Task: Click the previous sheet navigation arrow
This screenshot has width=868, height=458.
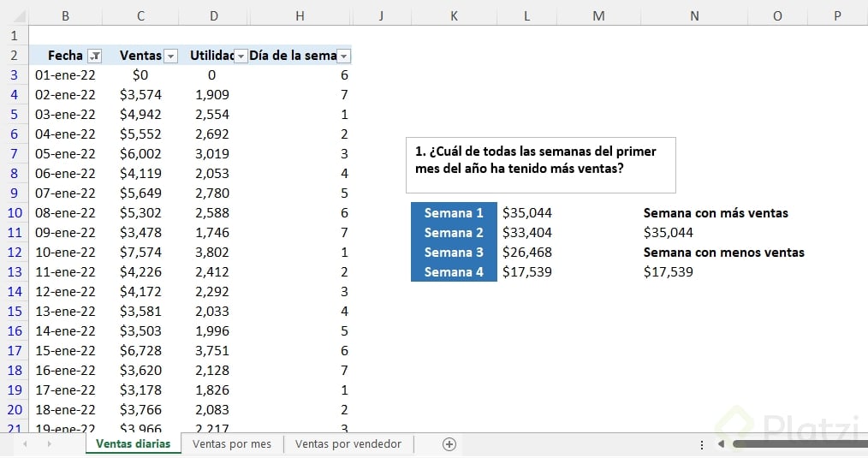Action: (25, 444)
